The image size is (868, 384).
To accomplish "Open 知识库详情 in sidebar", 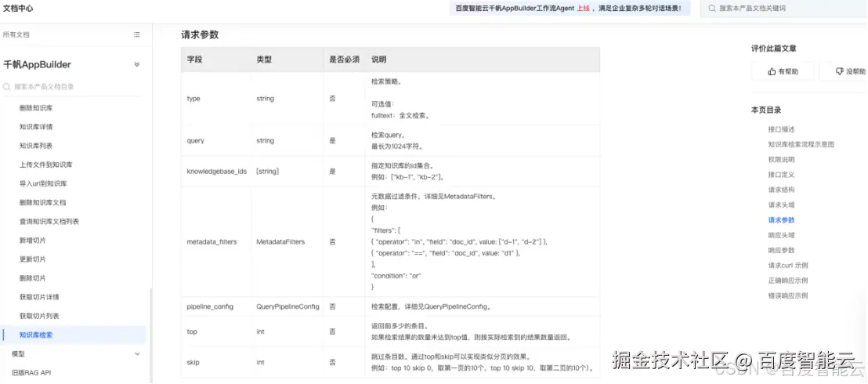I will click(x=36, y=127).
